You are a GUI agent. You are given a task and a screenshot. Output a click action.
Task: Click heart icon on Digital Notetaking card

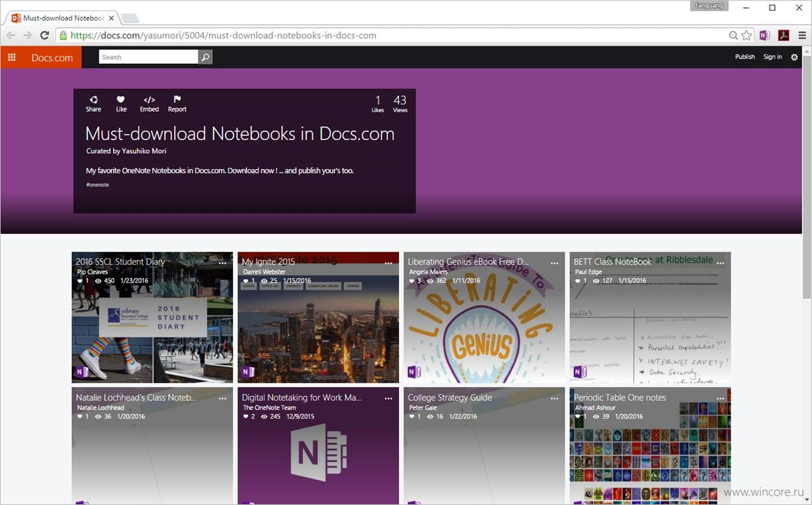click(245, 417)
